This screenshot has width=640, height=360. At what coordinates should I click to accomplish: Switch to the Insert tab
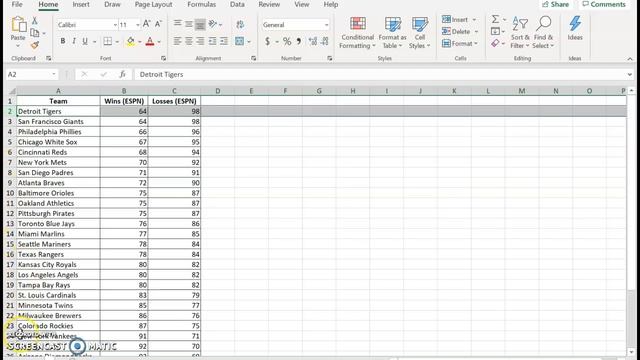point(81,4)
